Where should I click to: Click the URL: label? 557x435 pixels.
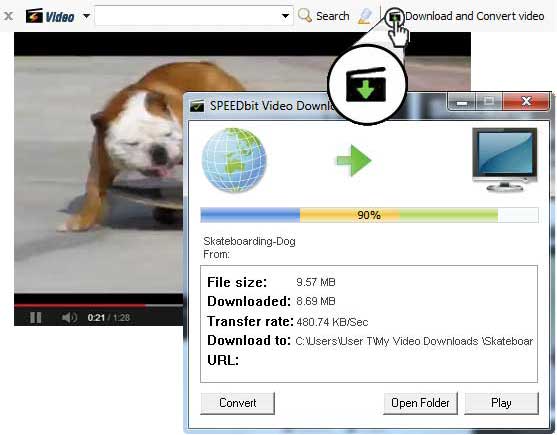[223, 360]
